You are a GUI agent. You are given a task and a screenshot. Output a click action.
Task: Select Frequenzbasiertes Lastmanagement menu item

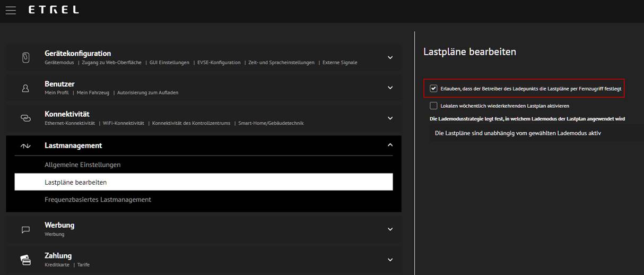click(98, 200)
